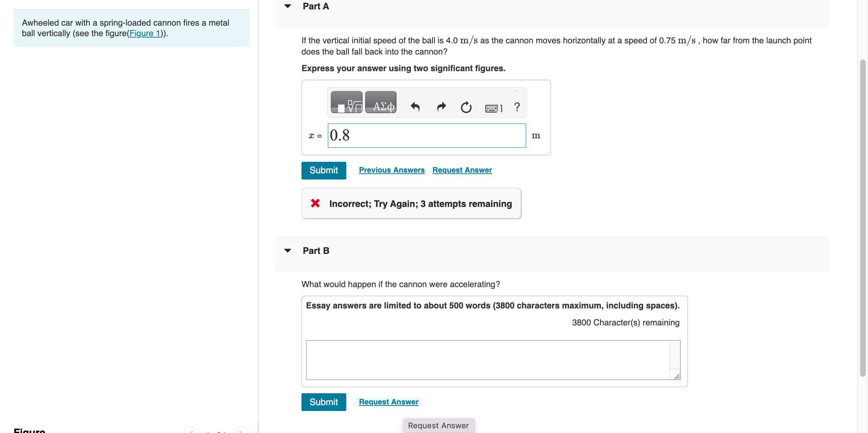Click inside the Part B essay textarea
The height and width of the screenshot is (433, 868).
(487, 360)
